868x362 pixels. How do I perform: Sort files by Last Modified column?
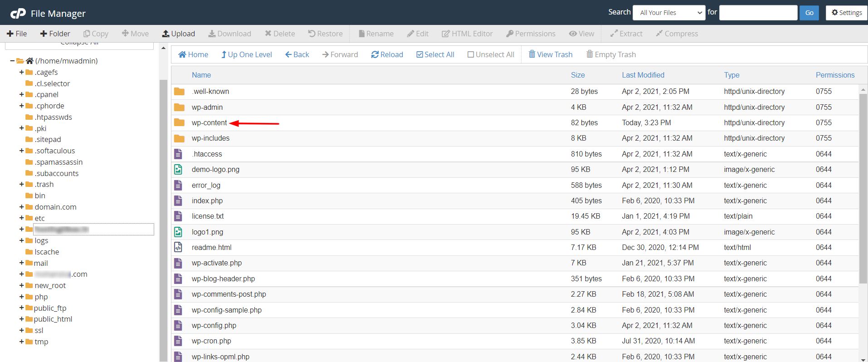pyautogui.click(x=643, y=75)
